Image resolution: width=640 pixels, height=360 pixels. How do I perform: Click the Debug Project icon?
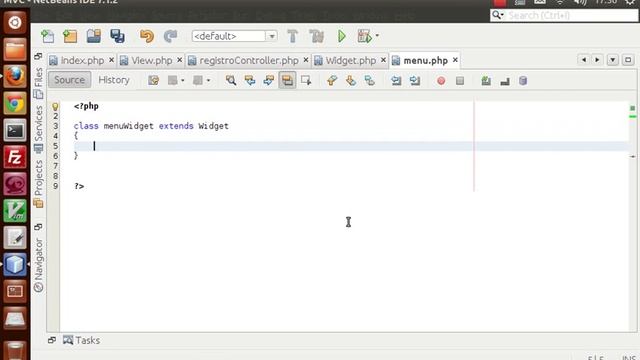[x=364, y=36]
